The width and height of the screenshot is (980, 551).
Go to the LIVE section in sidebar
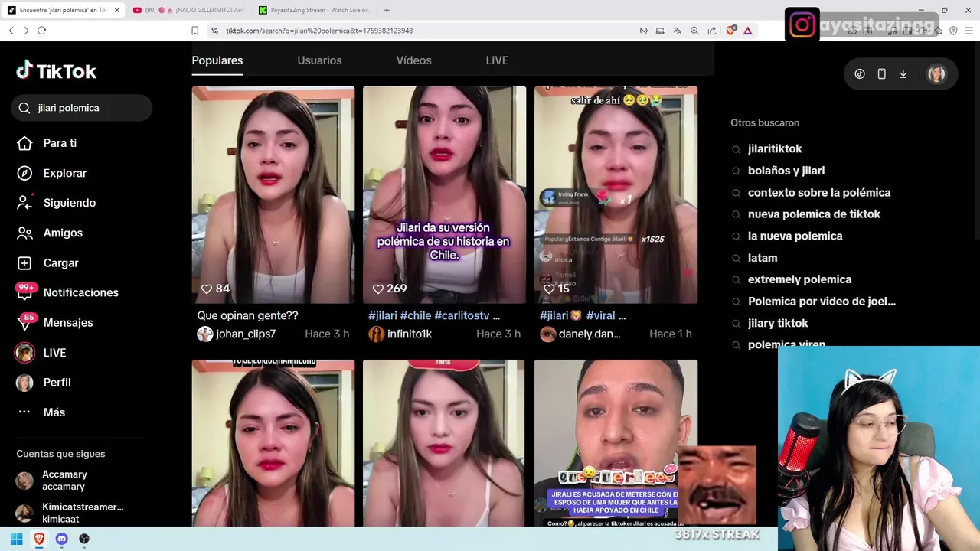click(42, 353)
